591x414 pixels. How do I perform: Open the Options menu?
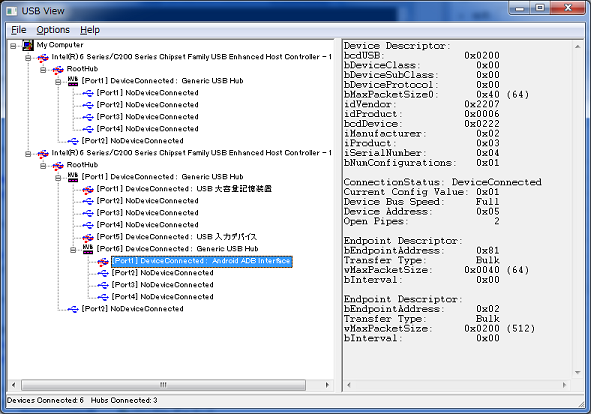[x=53, y=30]
